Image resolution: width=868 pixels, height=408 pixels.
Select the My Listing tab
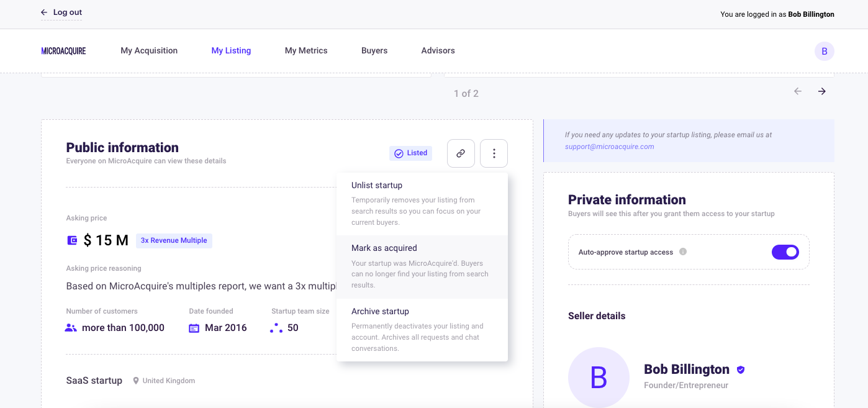tap(231, 51)
